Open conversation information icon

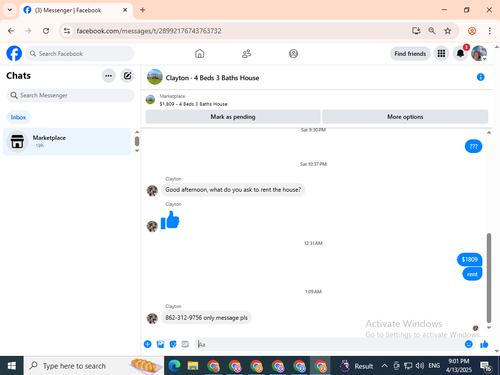click(480, 77)
